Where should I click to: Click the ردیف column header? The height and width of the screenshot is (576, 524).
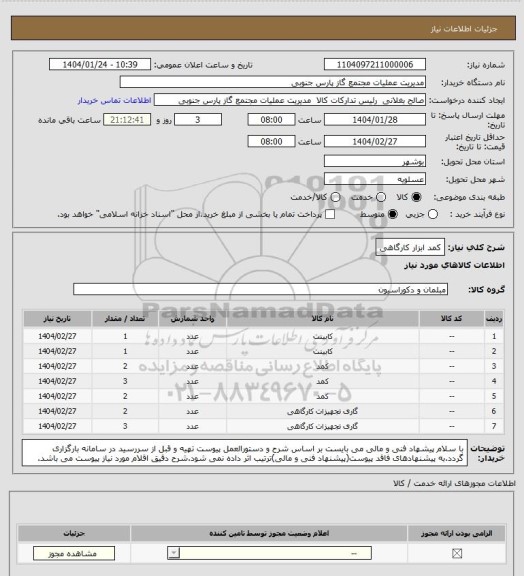coord(494,318)
